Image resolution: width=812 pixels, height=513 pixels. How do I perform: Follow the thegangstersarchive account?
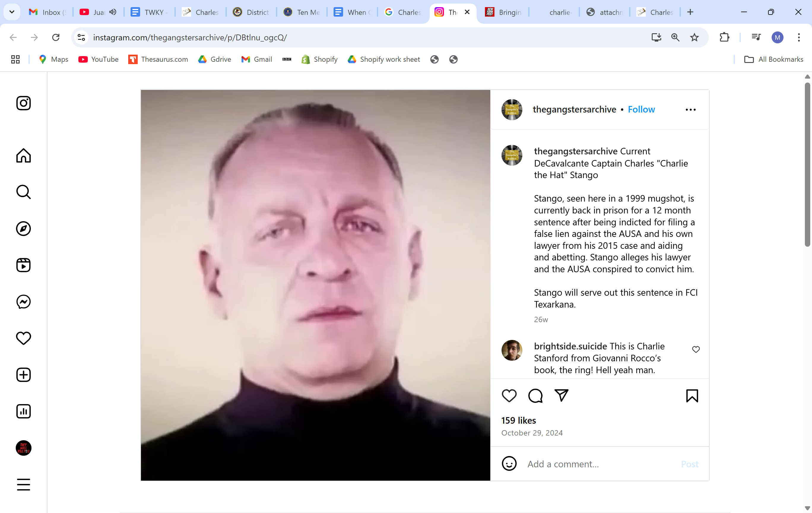pos(641,109)
